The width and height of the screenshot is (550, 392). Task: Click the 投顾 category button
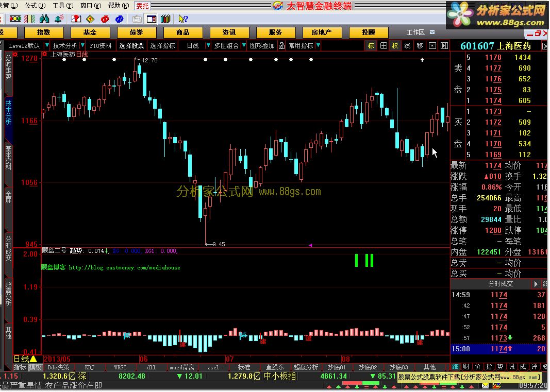tap(369, 32)
